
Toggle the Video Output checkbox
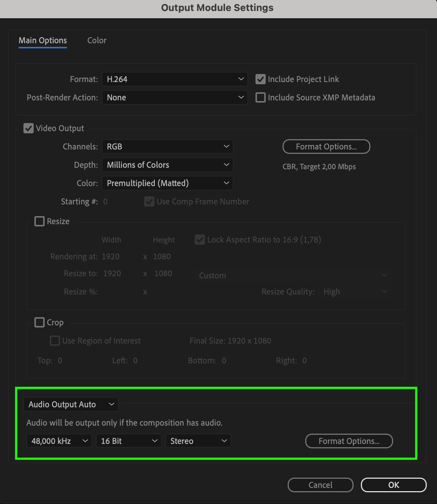coord(29,128)
